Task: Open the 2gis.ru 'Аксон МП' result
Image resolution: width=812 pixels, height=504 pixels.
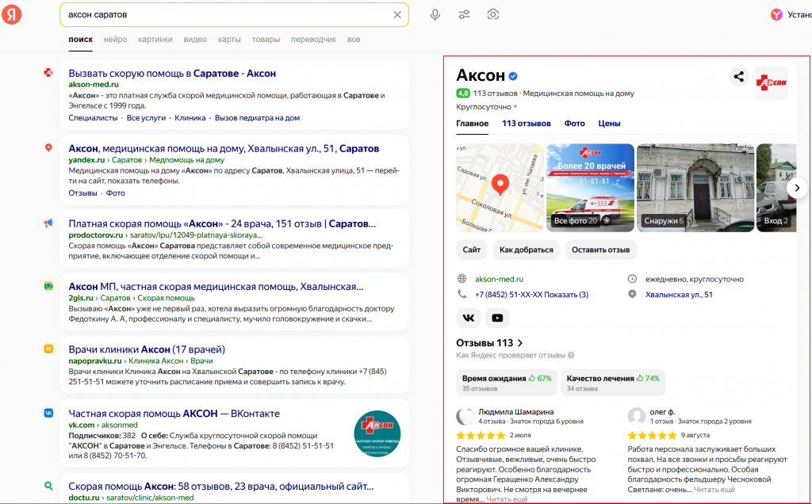Action: click(x=216, y=287)
